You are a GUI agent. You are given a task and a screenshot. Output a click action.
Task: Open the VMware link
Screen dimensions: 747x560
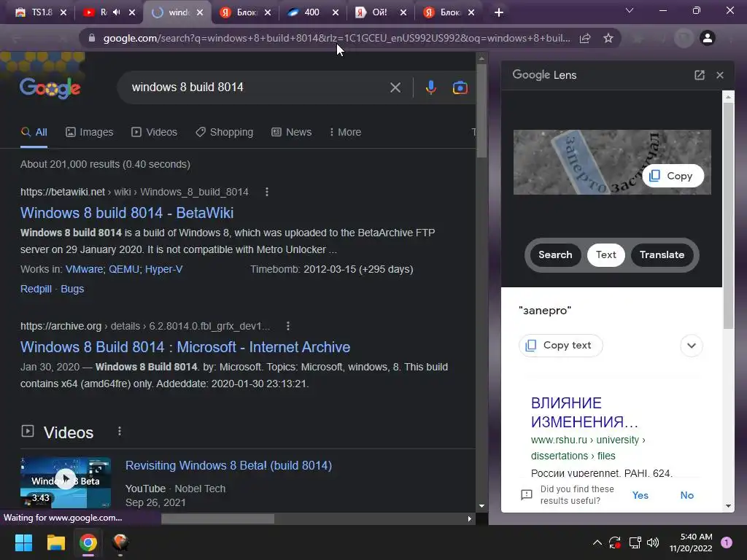tap(84, 270)
